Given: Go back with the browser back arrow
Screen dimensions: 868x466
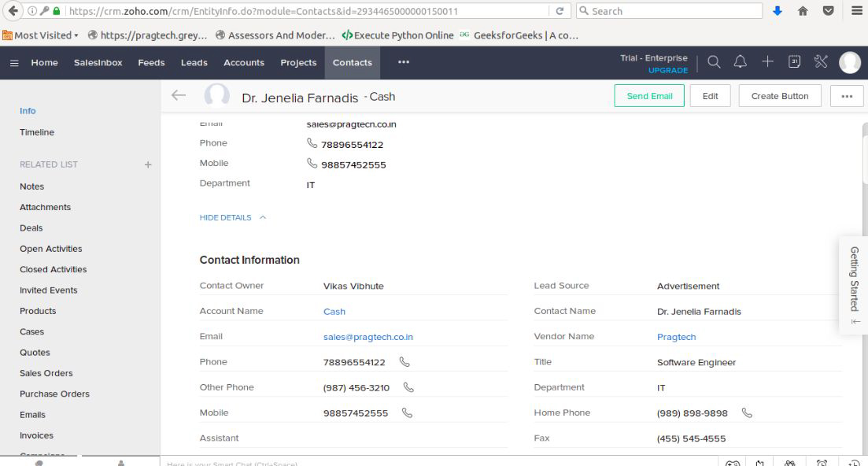Looking at the screenshot, I should (x=12, y=10).
